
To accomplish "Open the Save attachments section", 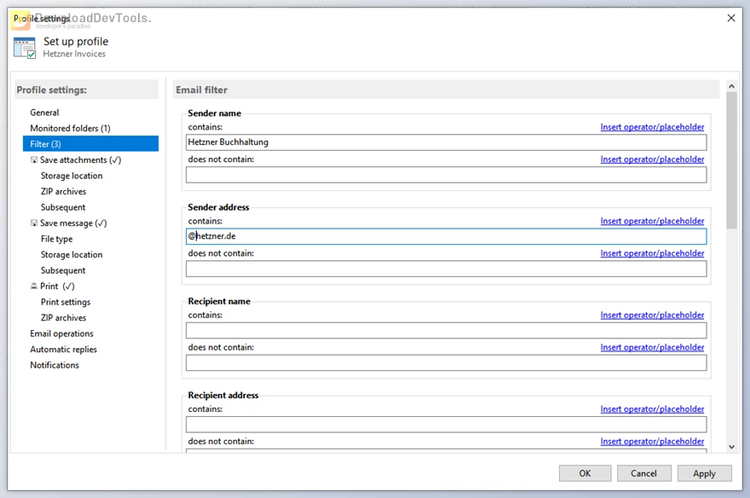I will click(80, 160).
